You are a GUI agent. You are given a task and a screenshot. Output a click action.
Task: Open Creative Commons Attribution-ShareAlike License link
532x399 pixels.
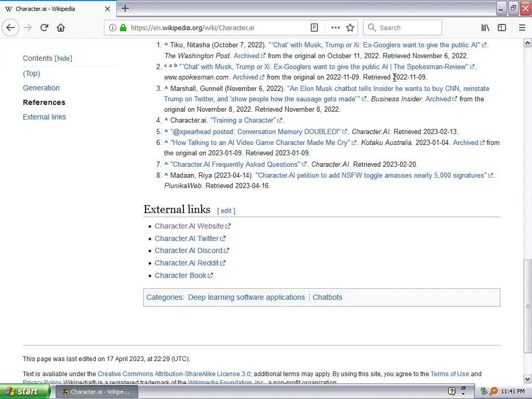pos(174,374)
